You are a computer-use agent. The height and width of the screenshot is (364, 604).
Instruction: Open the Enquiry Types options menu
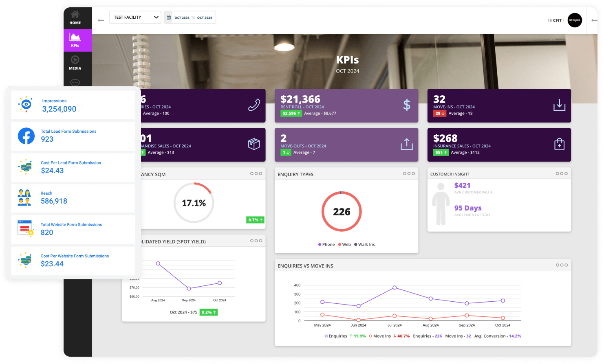pos(408,173)
